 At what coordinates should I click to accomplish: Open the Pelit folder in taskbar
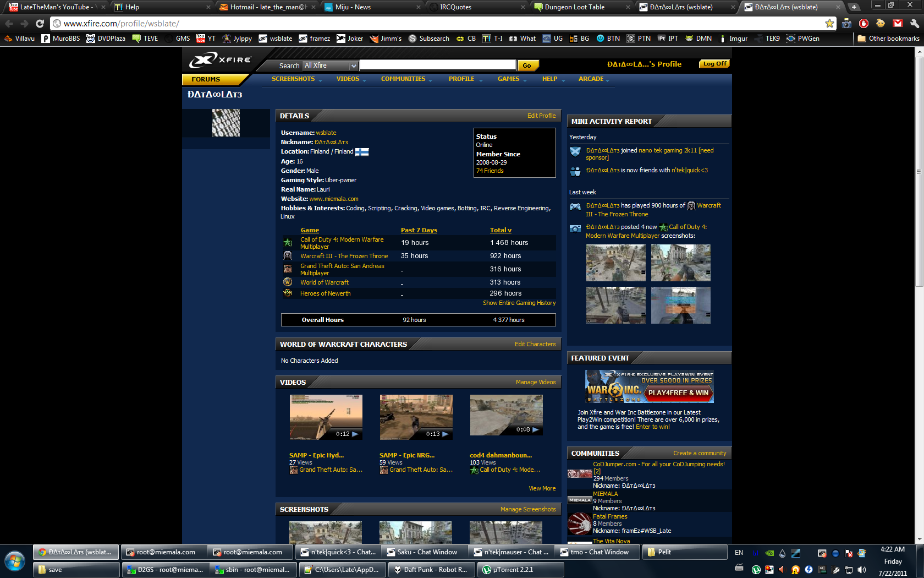[x=685, y=552]
